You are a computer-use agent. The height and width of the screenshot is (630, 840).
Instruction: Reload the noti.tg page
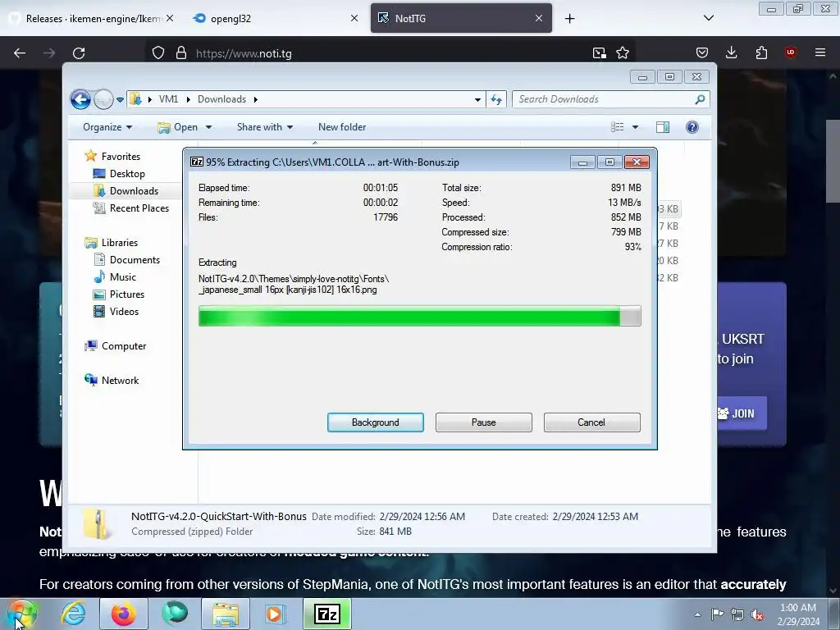click(79, 53)
